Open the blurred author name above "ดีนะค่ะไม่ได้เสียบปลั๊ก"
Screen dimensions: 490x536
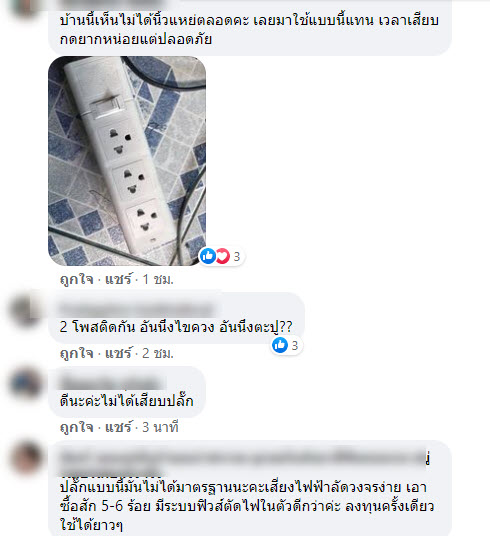[112, 383]
